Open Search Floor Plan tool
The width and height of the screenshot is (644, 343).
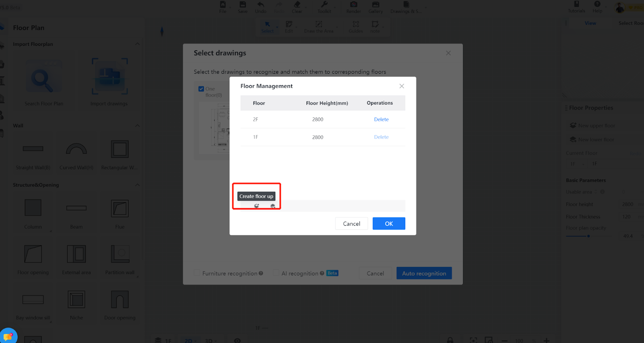click(44, 81)
